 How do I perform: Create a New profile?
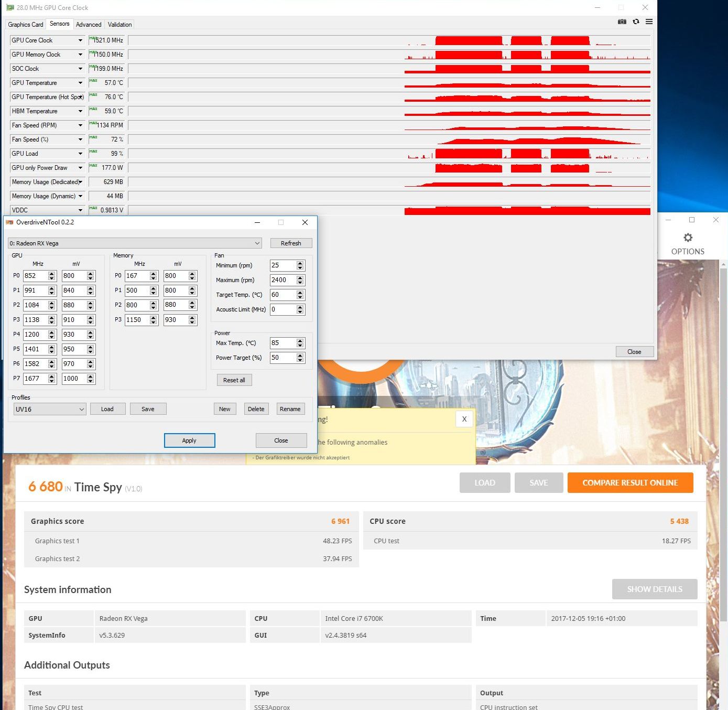pyautogui.click(x=225, y=409)
